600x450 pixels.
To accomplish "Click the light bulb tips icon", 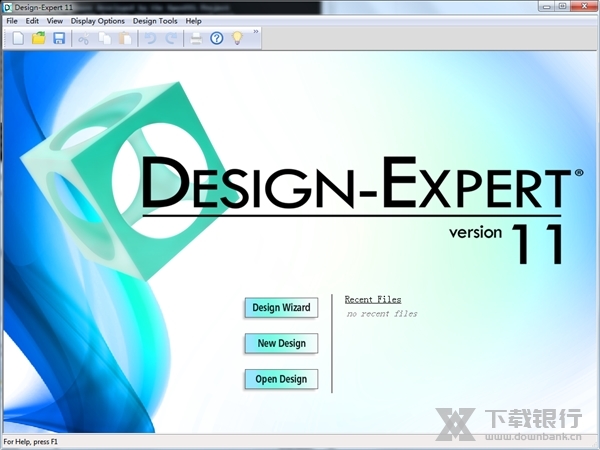I will coord(237,38).
